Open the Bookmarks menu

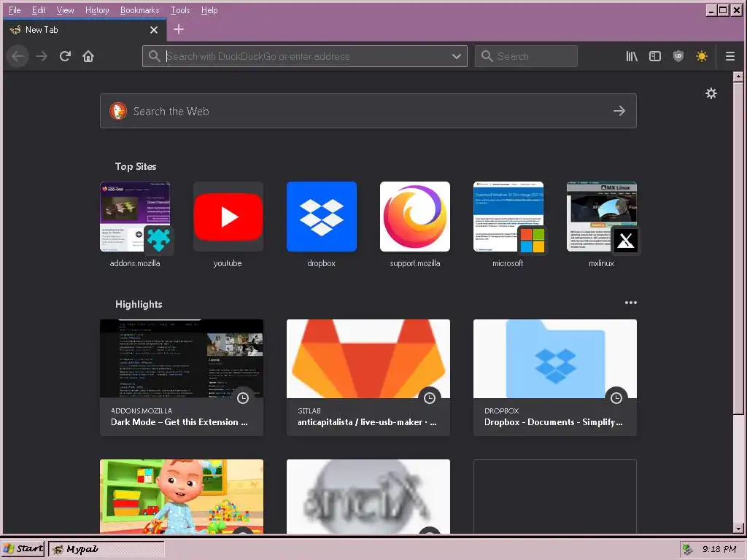[x=139, y=10]
